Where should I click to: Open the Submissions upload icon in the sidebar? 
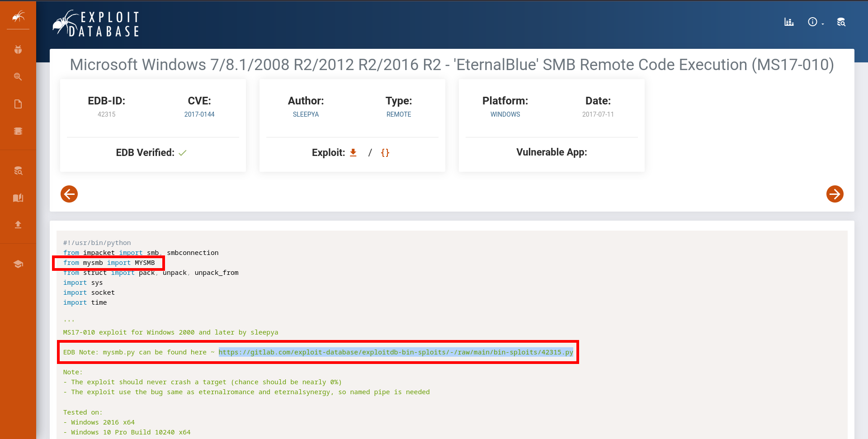(18, 224)
